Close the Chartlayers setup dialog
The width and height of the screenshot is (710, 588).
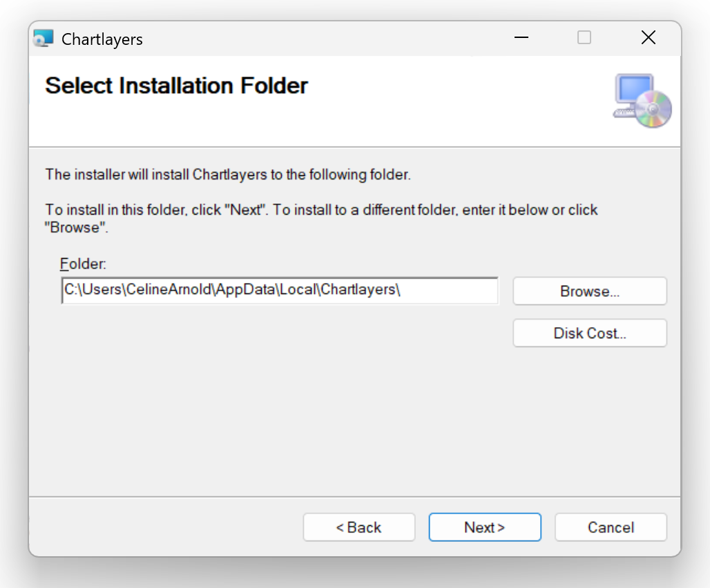point(648,38)
